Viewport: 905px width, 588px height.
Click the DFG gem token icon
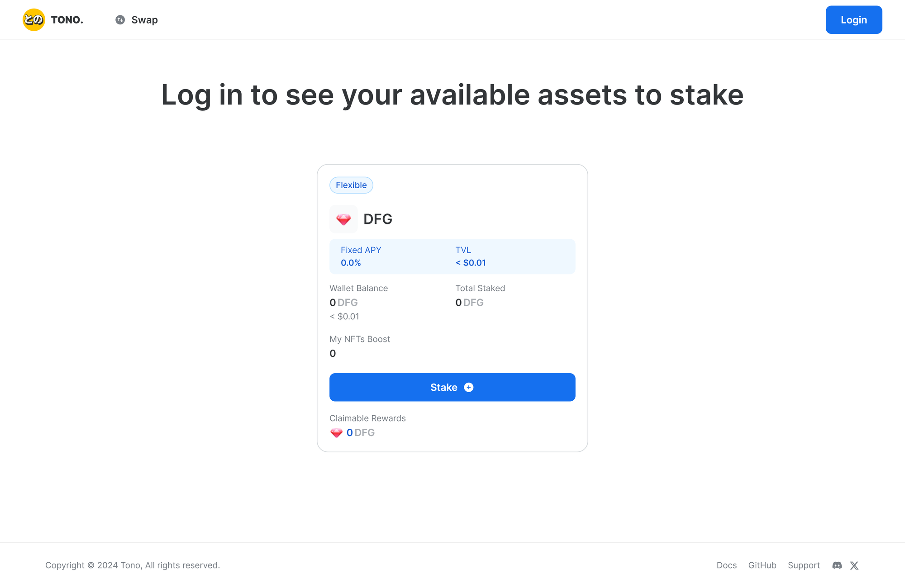coord(343,219)
